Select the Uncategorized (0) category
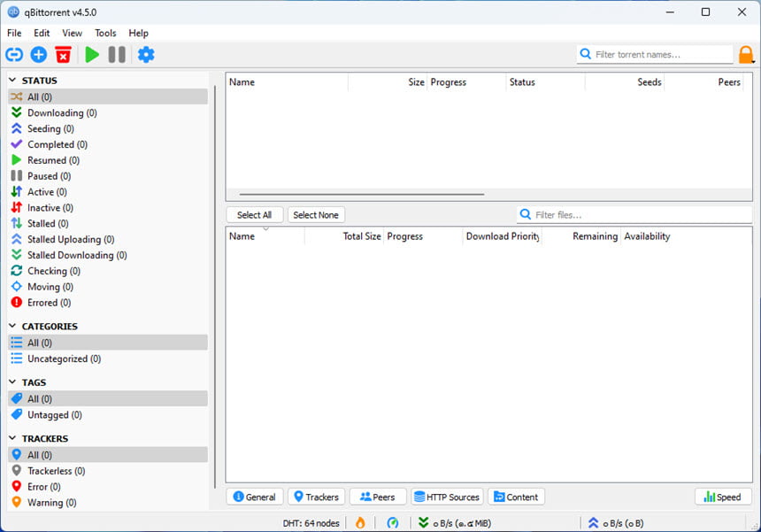This screenshot has height=532, width=761. [x=108, y=359]
